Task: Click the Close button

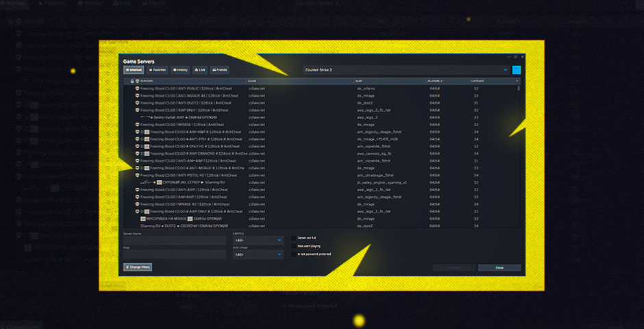Action: tap(499, 268)
